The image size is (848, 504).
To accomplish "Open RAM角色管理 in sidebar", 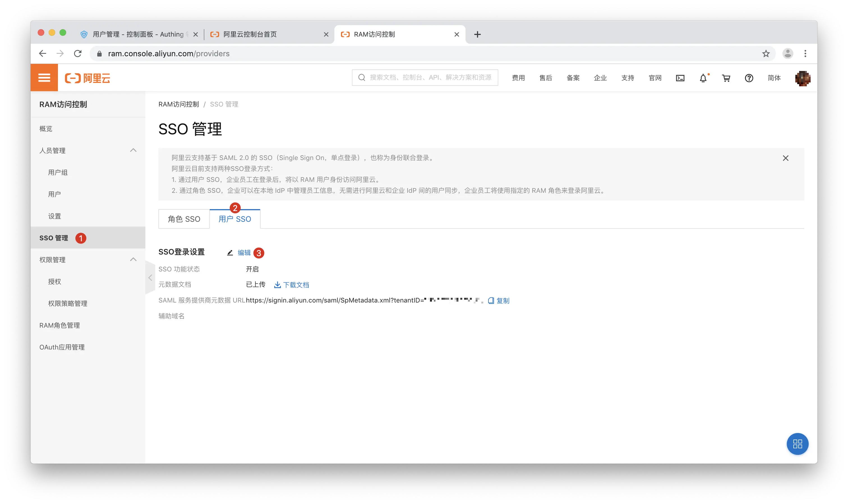I will (60, 325).
